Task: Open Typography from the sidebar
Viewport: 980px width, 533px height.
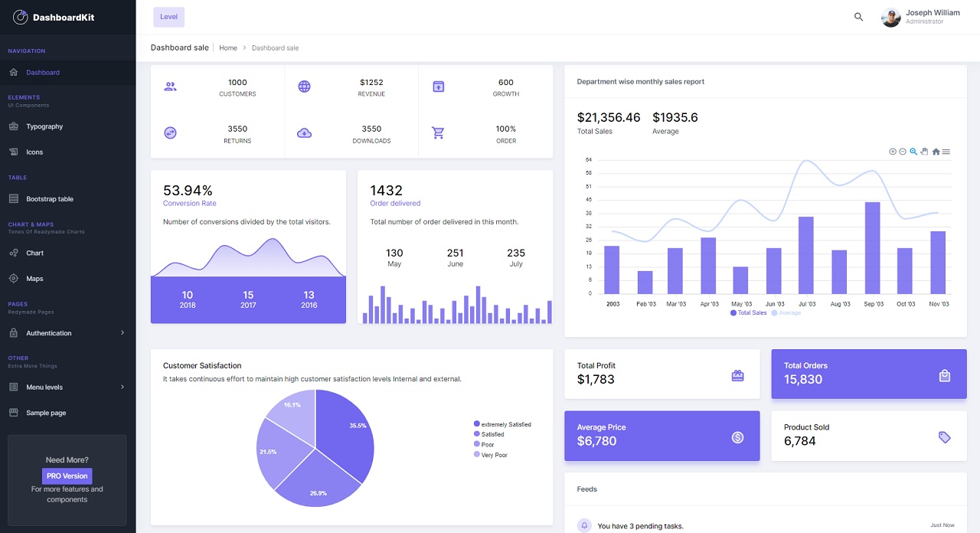Action: click(44, 126)
